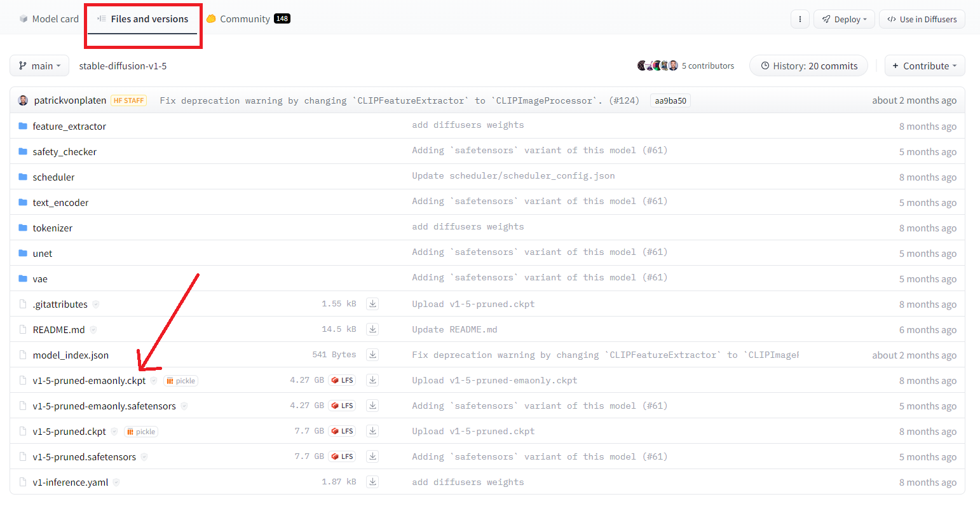
Task: Open patrickvonplaten user profile link
Action: pyautogui.click(x=70, y=100)
